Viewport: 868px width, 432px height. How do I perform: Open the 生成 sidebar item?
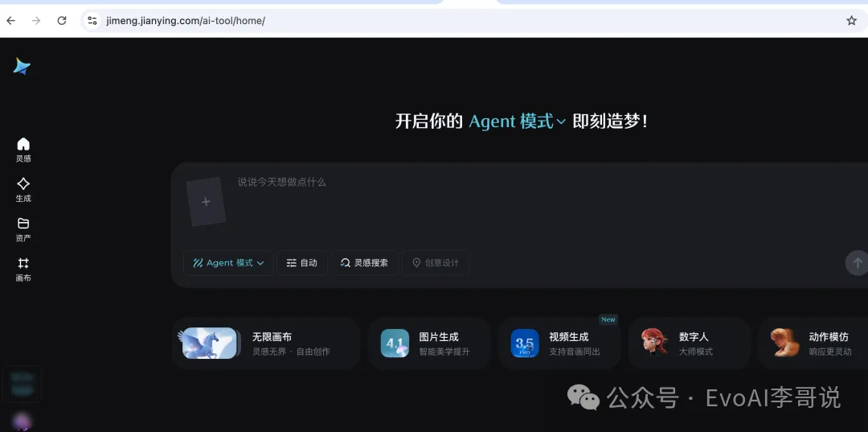coord(23,190)
